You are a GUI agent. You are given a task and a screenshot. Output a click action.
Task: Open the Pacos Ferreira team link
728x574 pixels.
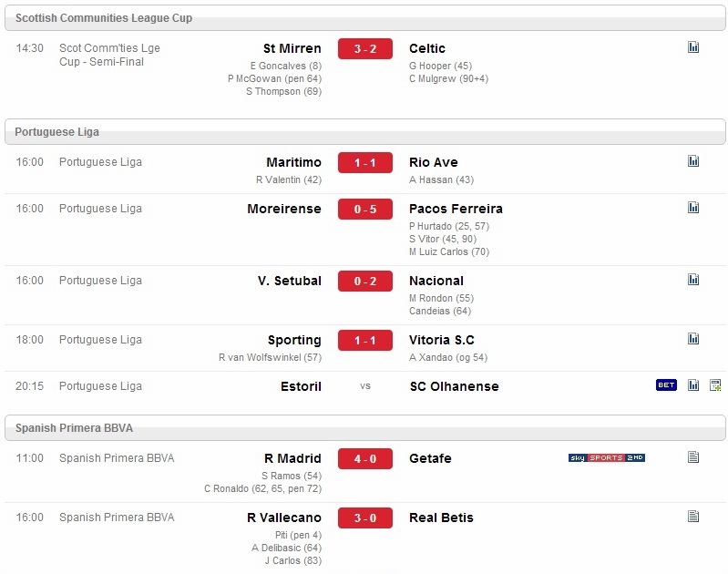pyautogui.click(x=456, y=209)
